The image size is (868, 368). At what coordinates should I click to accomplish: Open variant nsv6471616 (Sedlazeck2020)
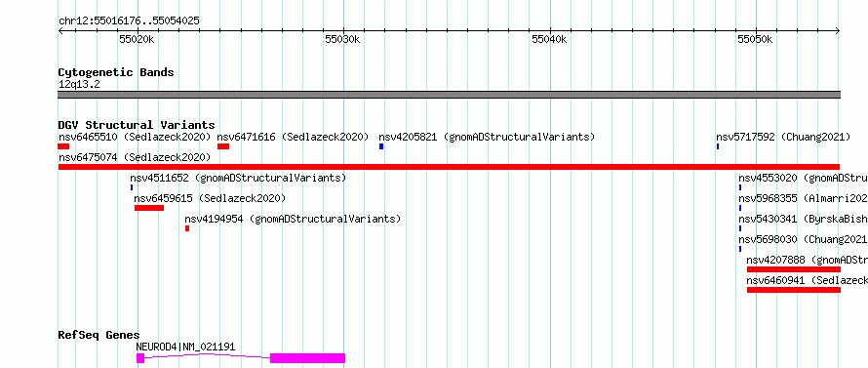click(293, 137)
